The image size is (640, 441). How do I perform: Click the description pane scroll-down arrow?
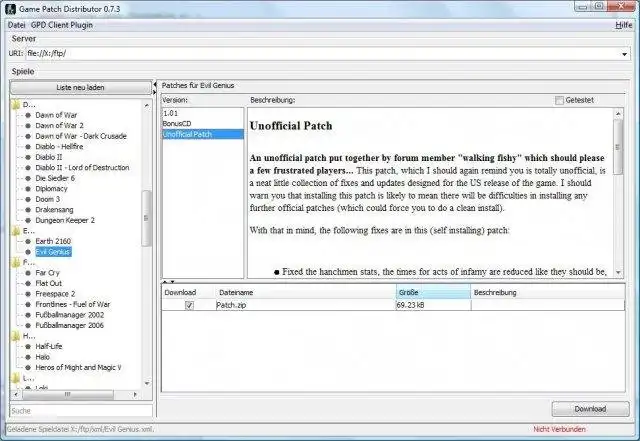tap(618, 272)
